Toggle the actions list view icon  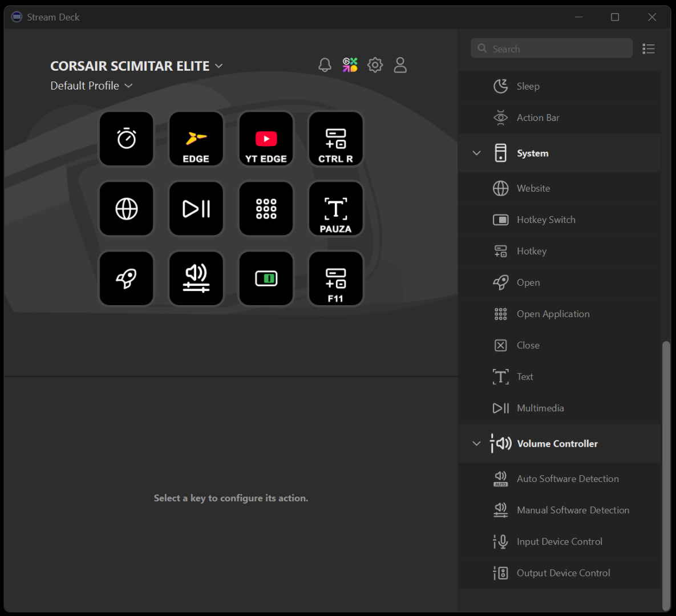tap(648, 49)
